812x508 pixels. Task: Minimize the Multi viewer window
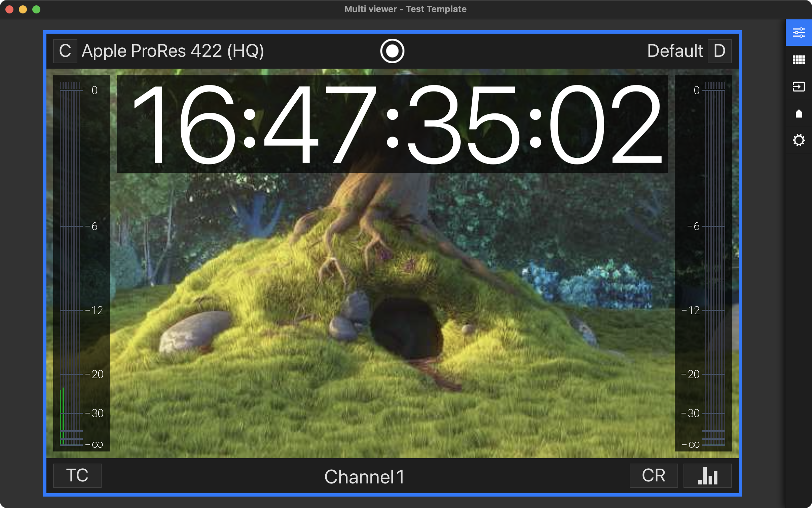click(x=23, y=9)
